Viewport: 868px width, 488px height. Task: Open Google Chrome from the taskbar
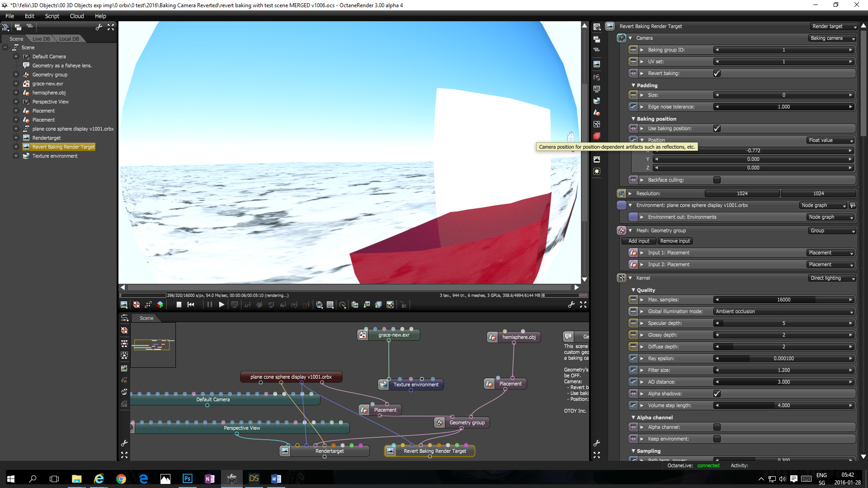click(x=121, y=479)
